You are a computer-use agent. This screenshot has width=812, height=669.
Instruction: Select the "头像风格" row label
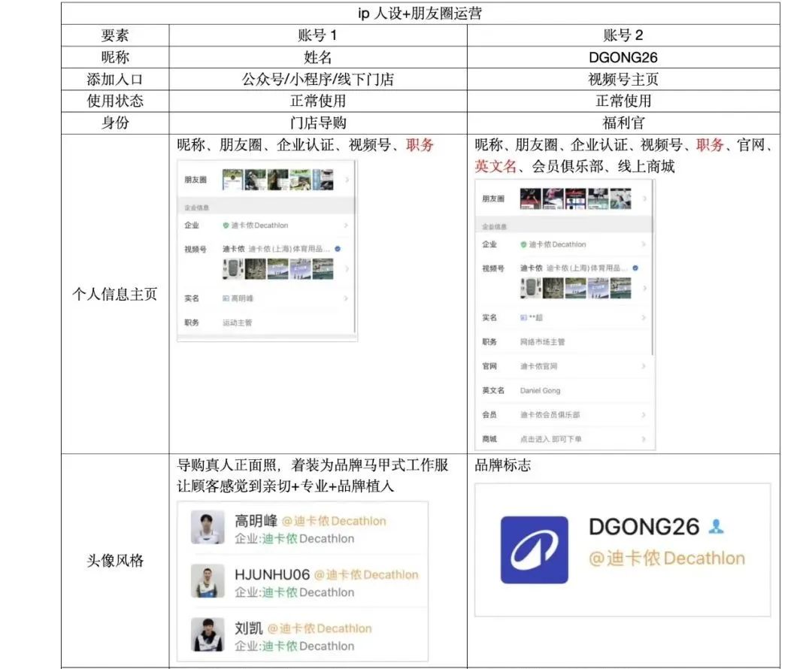[x=115, y=560]
